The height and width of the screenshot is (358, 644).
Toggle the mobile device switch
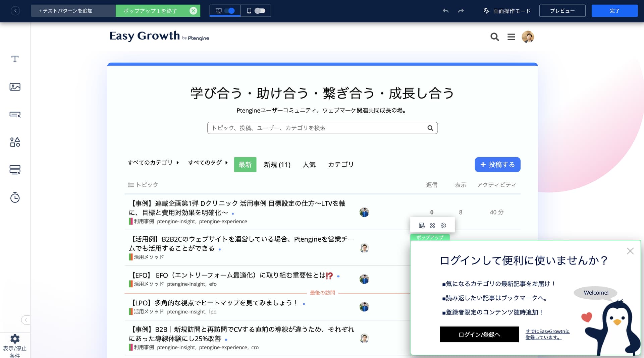[x=260, y=11]
